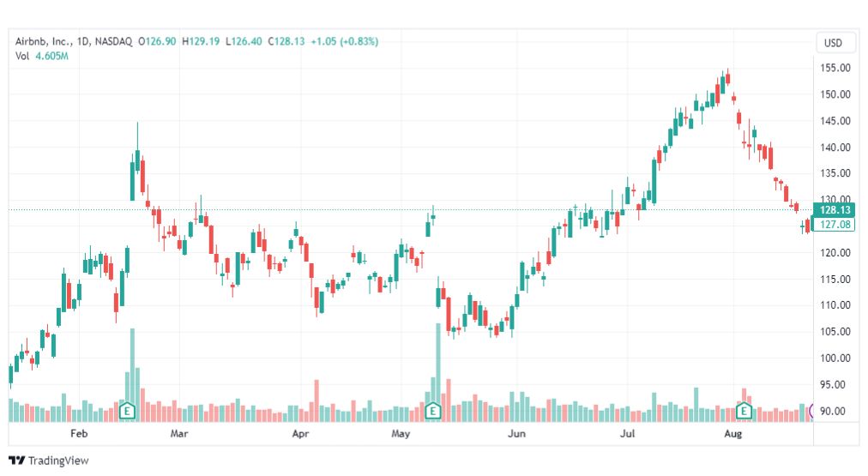
Task: Click the Feb label on time axis
Action: tap(79, 433)
